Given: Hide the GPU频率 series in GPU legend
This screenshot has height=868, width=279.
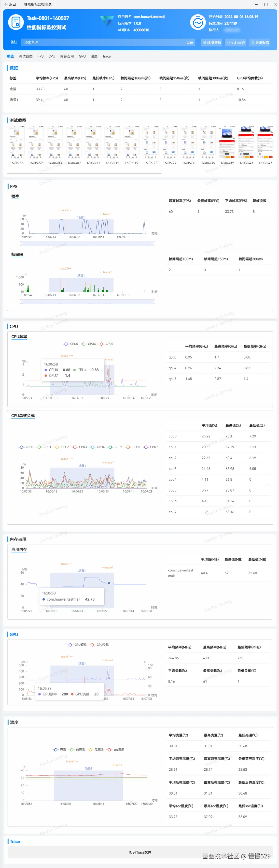Looking at the screenshot, I should 77,645.
